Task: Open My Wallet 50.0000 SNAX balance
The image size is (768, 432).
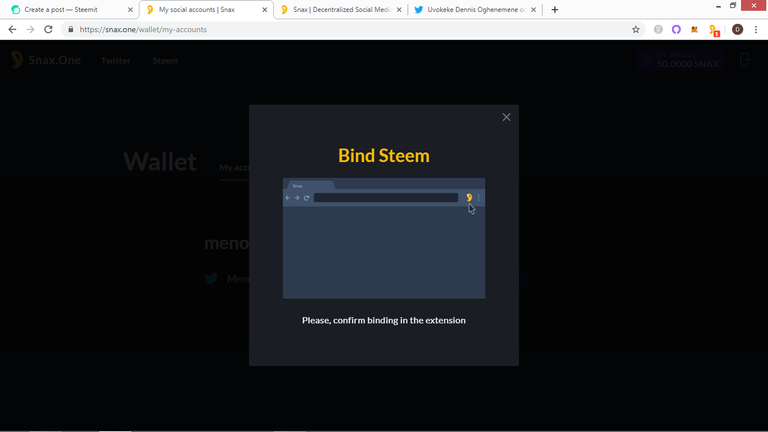Action: pos(681,60)
